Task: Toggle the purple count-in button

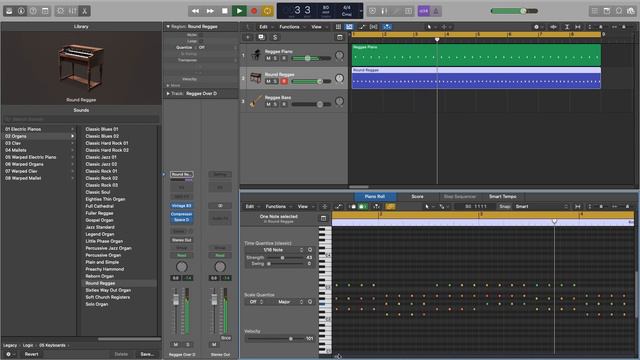Action: (424, 11)
